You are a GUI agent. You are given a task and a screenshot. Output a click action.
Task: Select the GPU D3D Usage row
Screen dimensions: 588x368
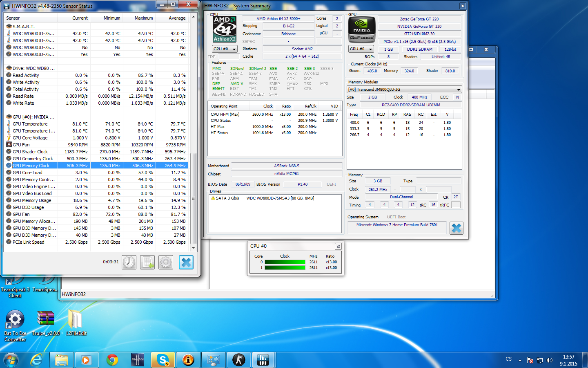[96, 207]
